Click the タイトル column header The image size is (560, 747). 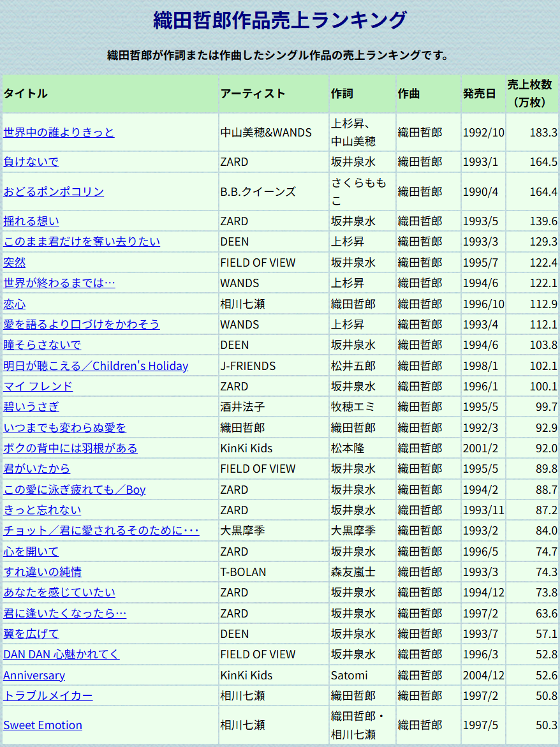[x=26, y=93]
